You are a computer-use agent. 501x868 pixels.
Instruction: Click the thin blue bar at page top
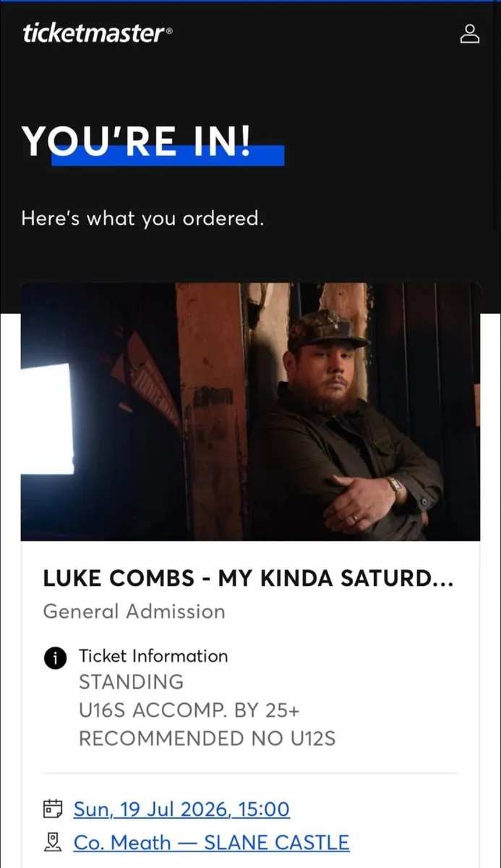[x=250, y=1]
